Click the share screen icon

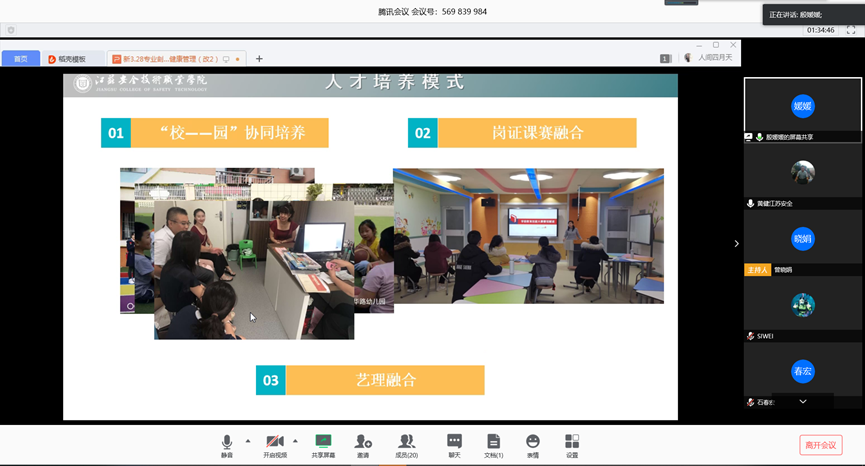(x=323, y=442)
